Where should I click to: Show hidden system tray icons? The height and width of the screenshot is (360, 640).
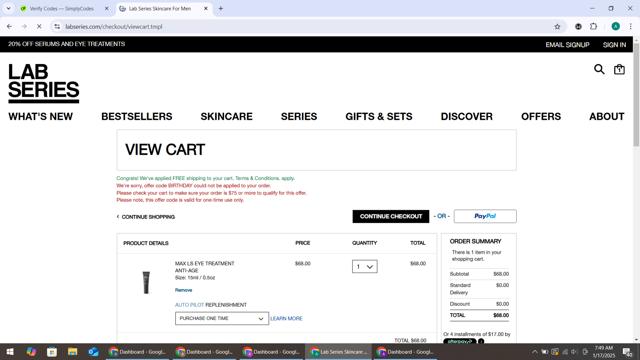tap(535, 352)
